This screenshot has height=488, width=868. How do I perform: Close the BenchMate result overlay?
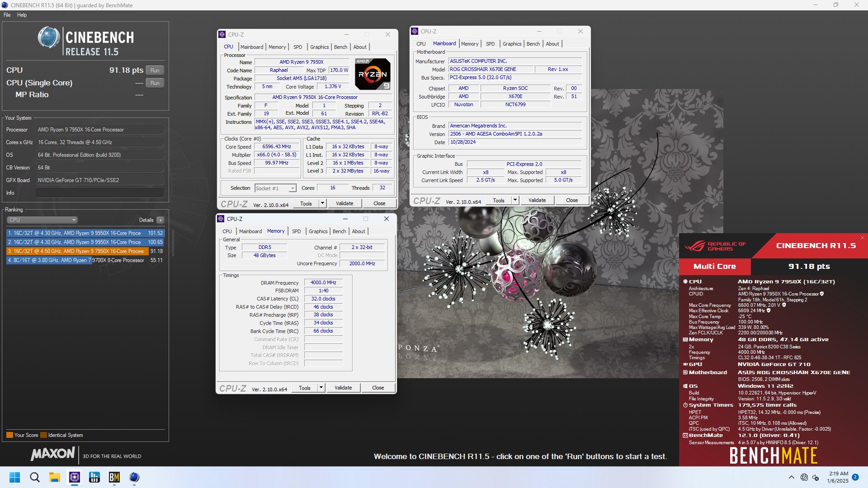click(862, 238)
